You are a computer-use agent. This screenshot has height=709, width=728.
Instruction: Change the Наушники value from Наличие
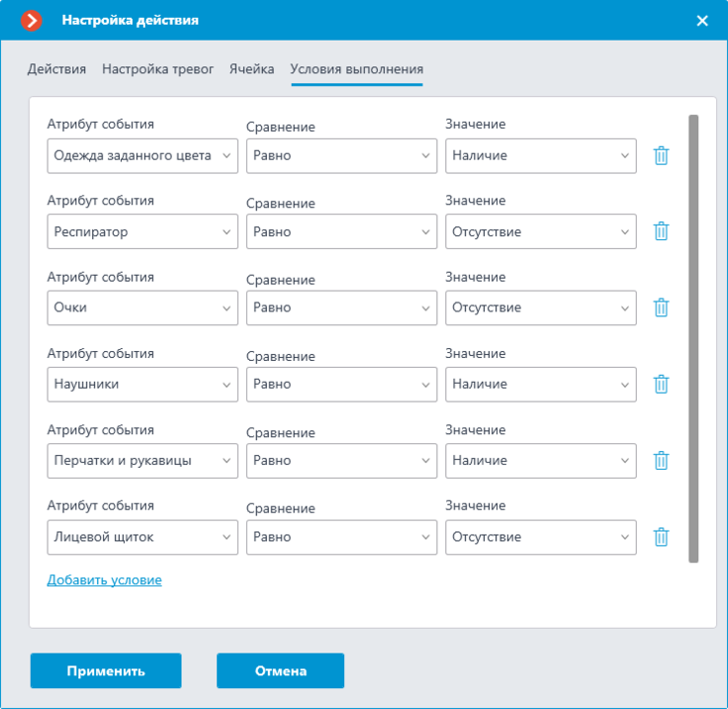tap(541, 385)
